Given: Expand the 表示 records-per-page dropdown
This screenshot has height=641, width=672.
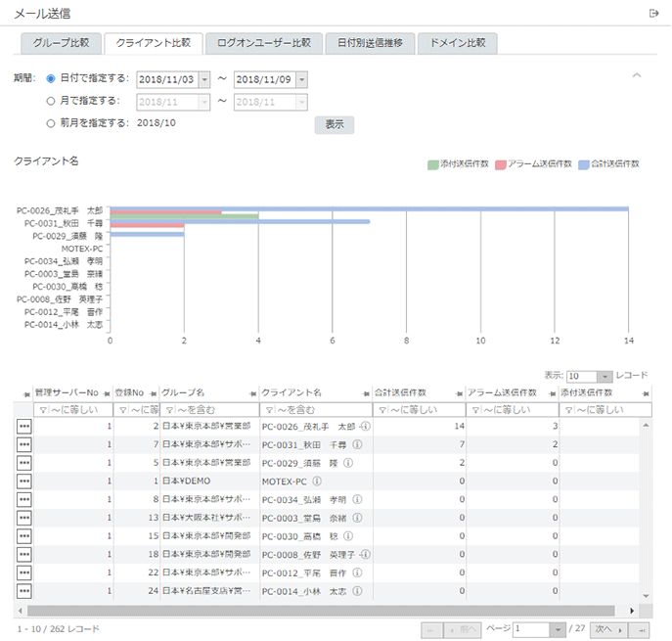Looking at the screenshot, I should click(x=605, y=376).
